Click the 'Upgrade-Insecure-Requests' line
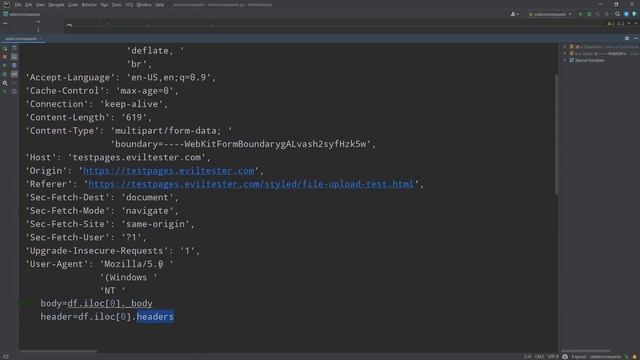This screenshot has height=360, width=640. (113, 251)
